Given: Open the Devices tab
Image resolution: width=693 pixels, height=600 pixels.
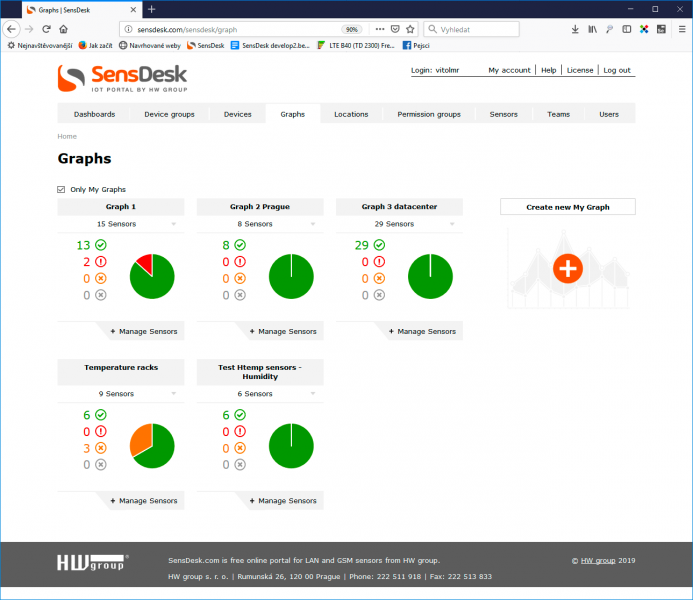Looking at the screenshot, I should [237, 114].
